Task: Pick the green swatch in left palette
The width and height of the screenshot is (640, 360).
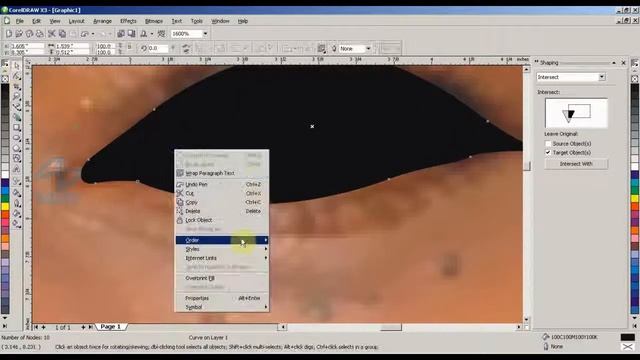Action: point(5,198)
